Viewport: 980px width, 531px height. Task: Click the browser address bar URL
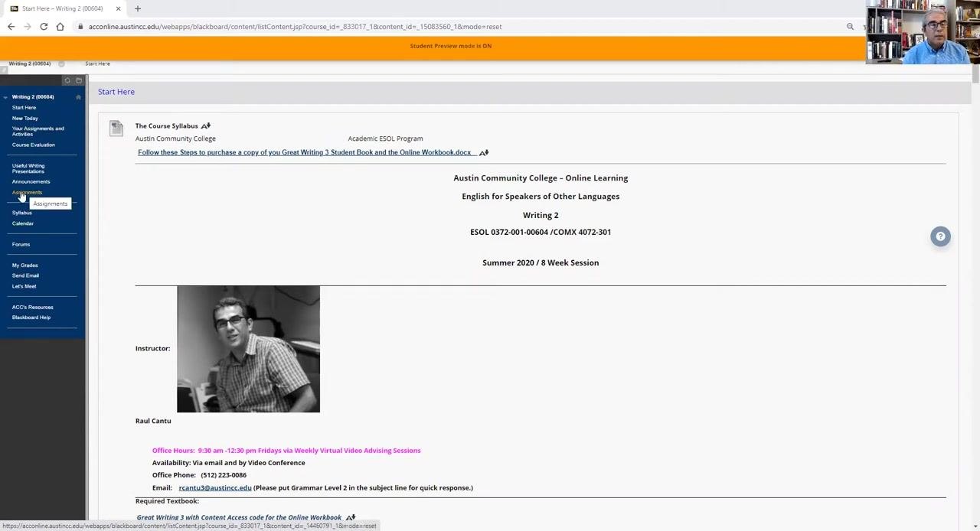pyautogui.click(x=295, y=27)
